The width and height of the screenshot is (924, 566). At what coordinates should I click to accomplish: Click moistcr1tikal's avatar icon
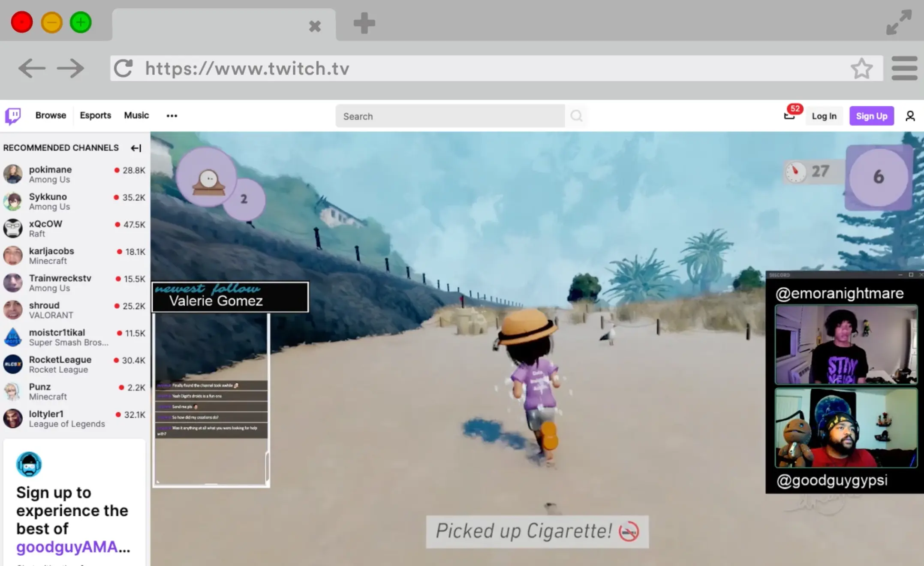pyautogui.click(x=13, y=337)
